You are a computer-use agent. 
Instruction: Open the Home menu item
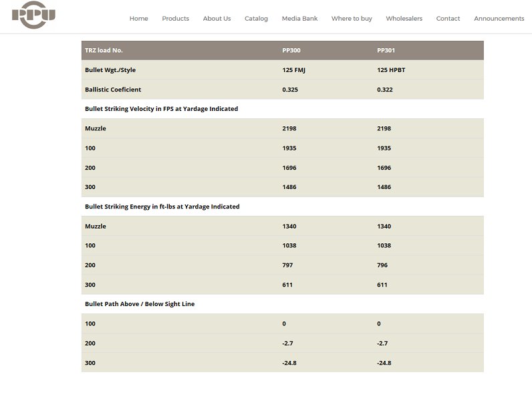click(138, 19)
